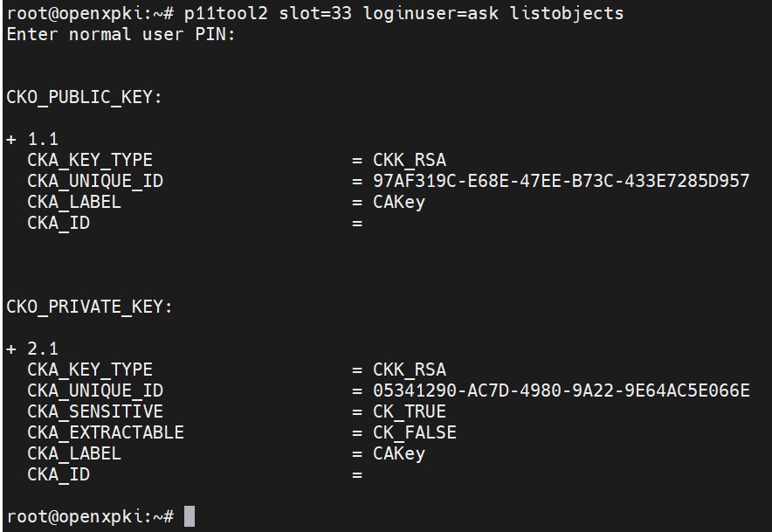Click the terminal cursor block at prompt
Image resolution: width=772 pixels, height=532 pixels.
point(189,516)
